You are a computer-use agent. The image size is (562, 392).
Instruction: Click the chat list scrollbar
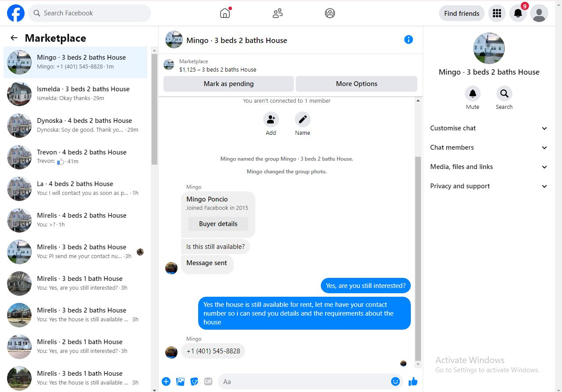[x=154, y=109]
